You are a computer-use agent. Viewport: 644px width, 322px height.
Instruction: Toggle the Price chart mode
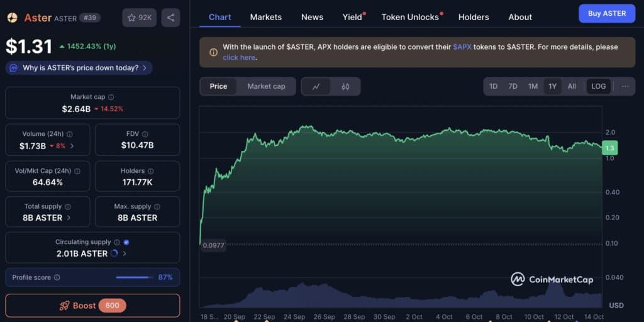point(218,86)
